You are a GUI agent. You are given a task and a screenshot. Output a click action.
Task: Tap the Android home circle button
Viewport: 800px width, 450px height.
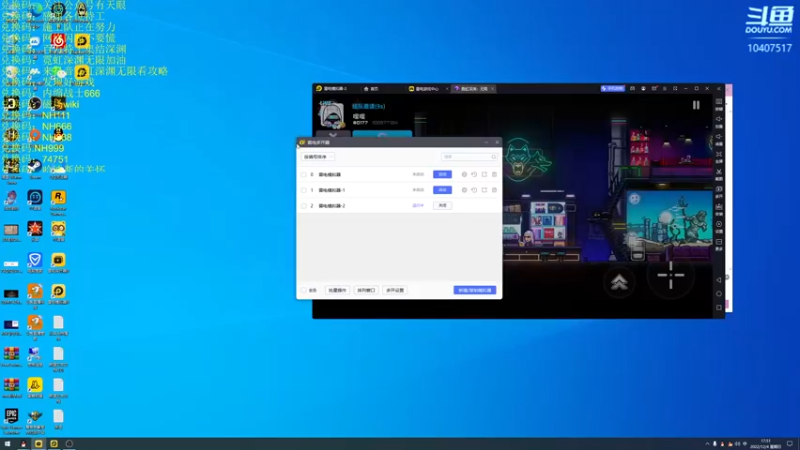pyautogui.click(x=718, y=294)
